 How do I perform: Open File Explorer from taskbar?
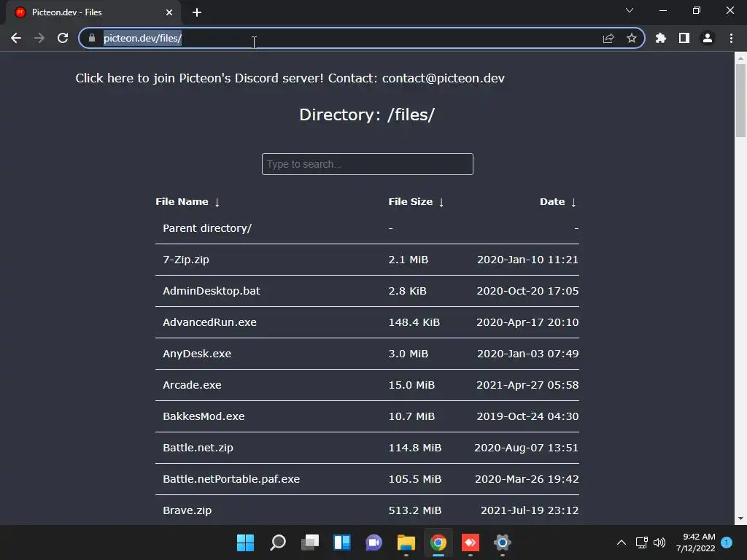(x=406, y=542)
